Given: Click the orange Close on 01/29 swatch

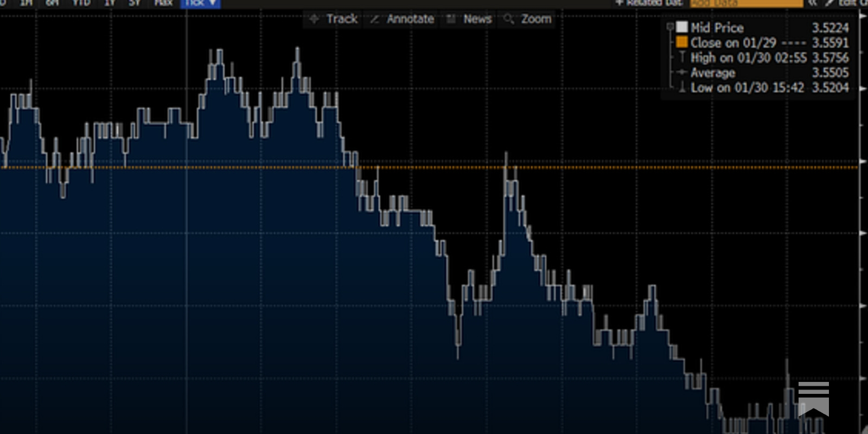Looking at the screenshot, I should tap(682, 42).
